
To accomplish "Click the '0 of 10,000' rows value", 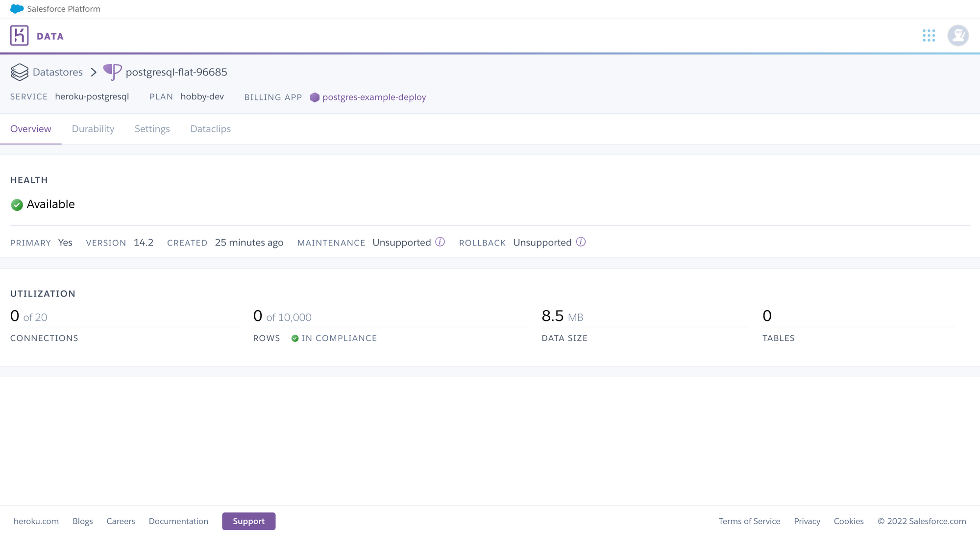I will point(282,316).
